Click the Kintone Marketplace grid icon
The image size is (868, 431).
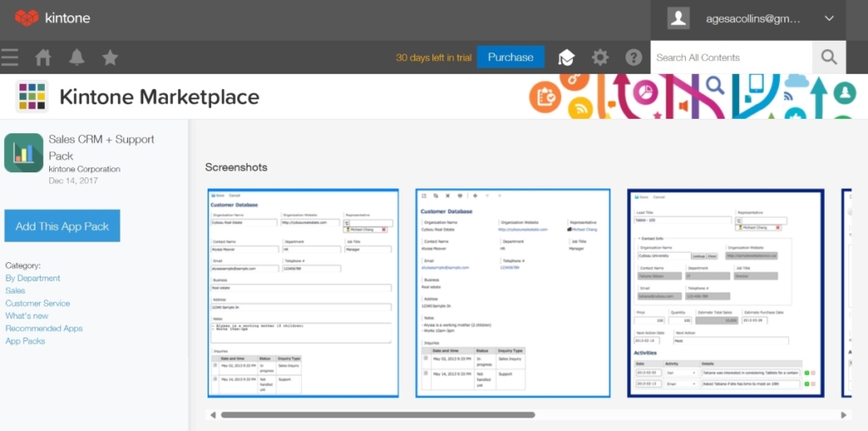32,97
